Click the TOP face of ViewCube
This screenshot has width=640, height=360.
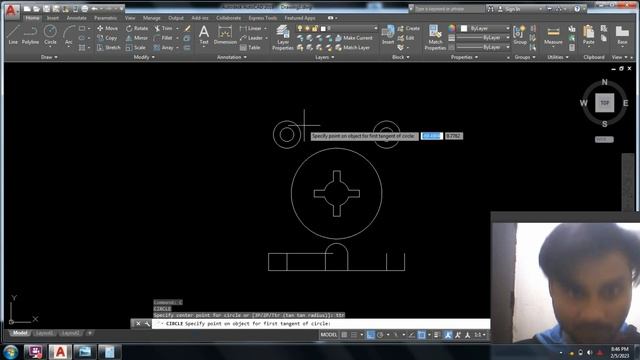point(604,103)
